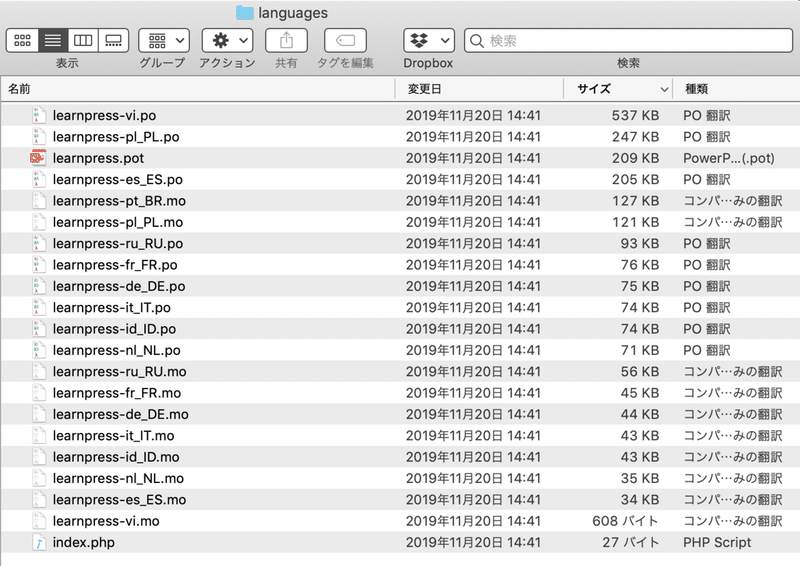The height and width of the screenshot is (566, 800).
Task: Select file name learnpress.pot
Action: pyautogui.click(x=98, y=158)
